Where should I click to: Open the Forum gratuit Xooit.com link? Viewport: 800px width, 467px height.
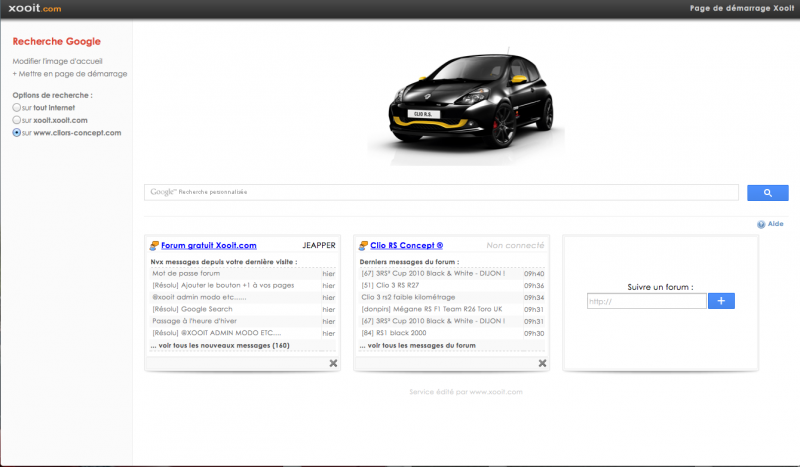209,245
